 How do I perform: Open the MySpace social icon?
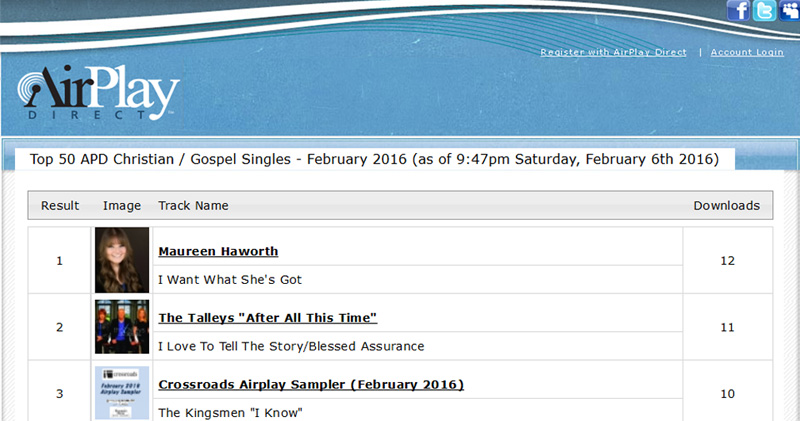click(x=790, y=10)
